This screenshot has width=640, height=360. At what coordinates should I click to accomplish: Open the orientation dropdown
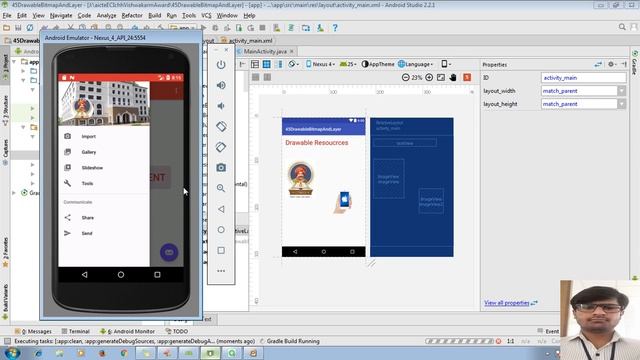click(293, 64)
